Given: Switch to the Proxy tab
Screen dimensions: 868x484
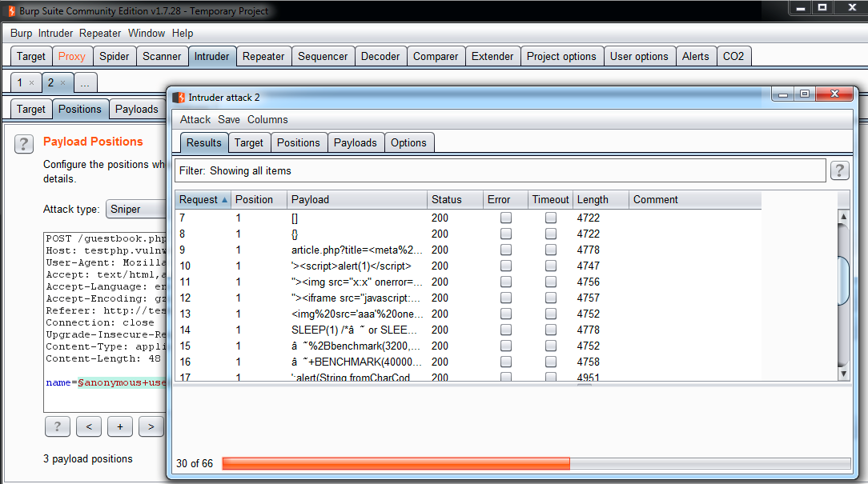Looking at the screenshot, I should (x=71, y=57).
